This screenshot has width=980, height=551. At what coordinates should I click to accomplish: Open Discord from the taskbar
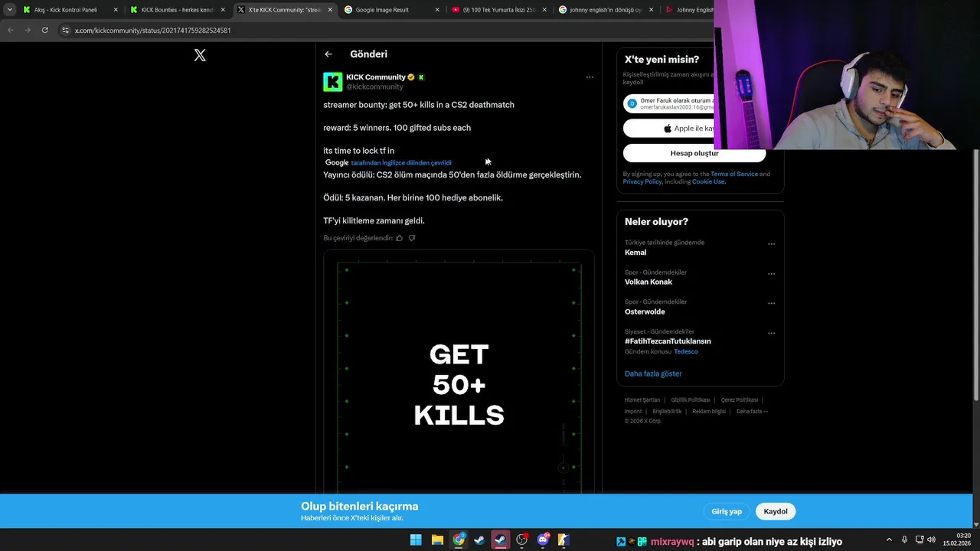tap(543, 540)
